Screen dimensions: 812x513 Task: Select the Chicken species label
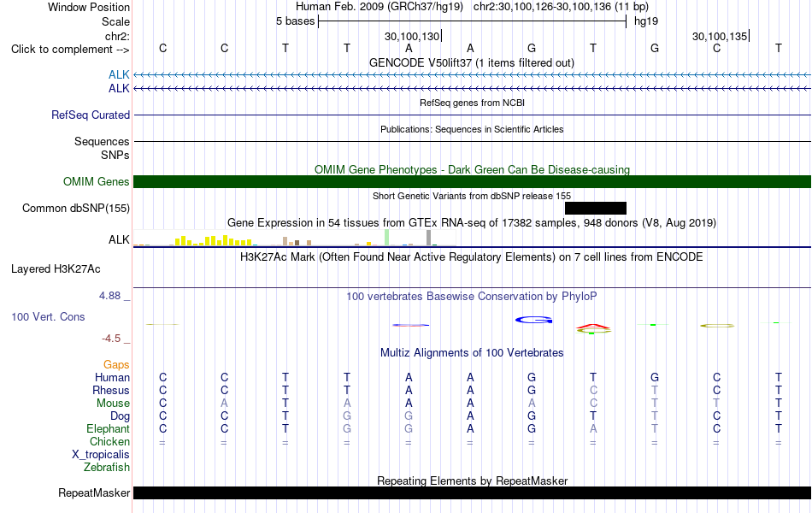(109, 441)
